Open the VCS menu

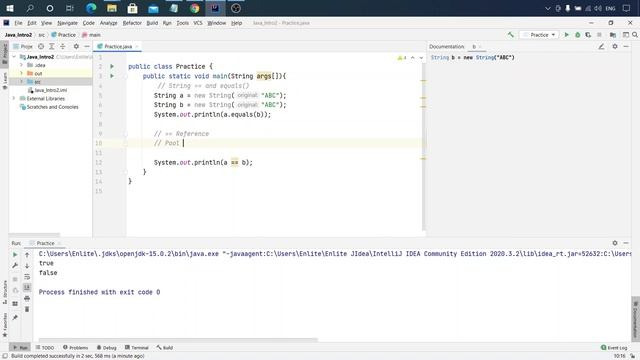point(198,23)
